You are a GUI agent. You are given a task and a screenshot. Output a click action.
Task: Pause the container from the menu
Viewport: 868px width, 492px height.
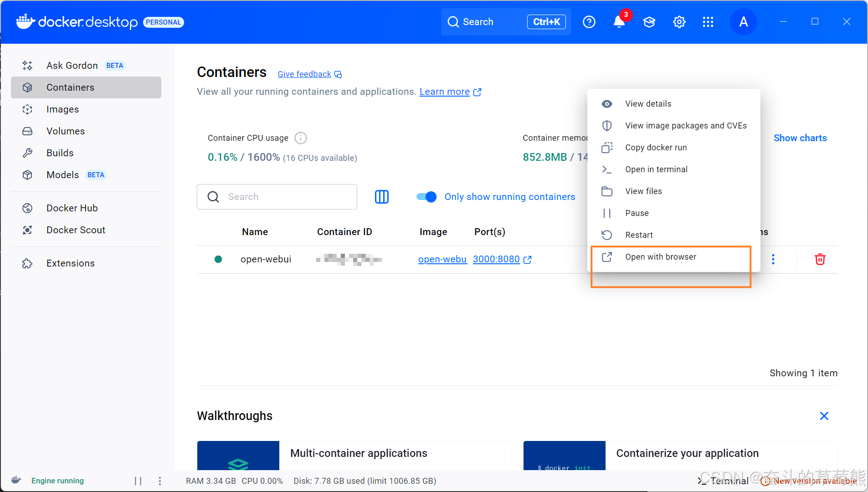click(674, 213)
